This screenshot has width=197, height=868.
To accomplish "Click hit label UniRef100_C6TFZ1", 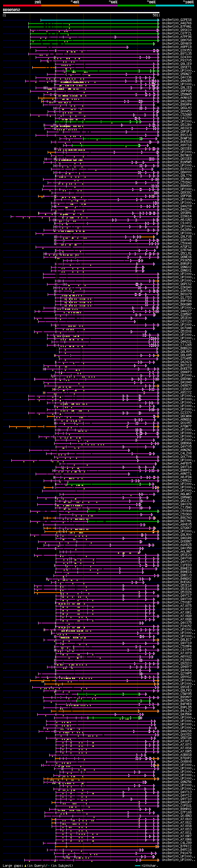I will click(x=177, y=33).
